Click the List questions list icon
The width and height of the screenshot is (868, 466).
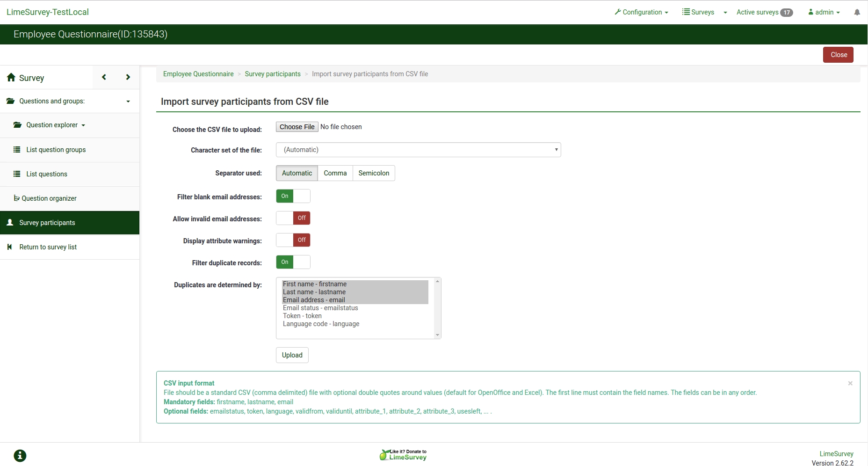point(17,174)
